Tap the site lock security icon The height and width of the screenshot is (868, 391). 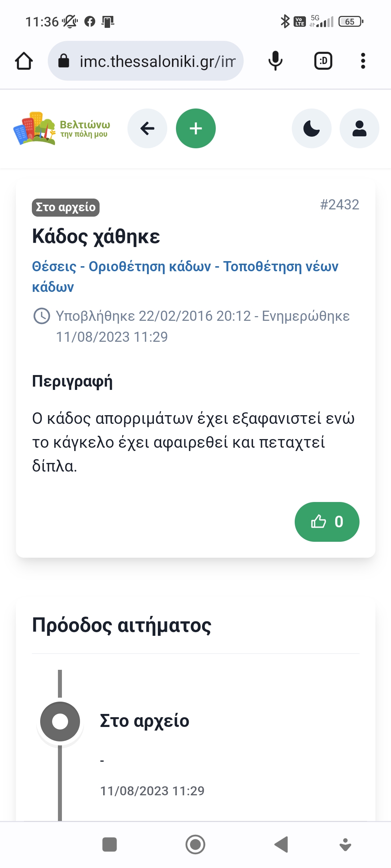[64, 61]
